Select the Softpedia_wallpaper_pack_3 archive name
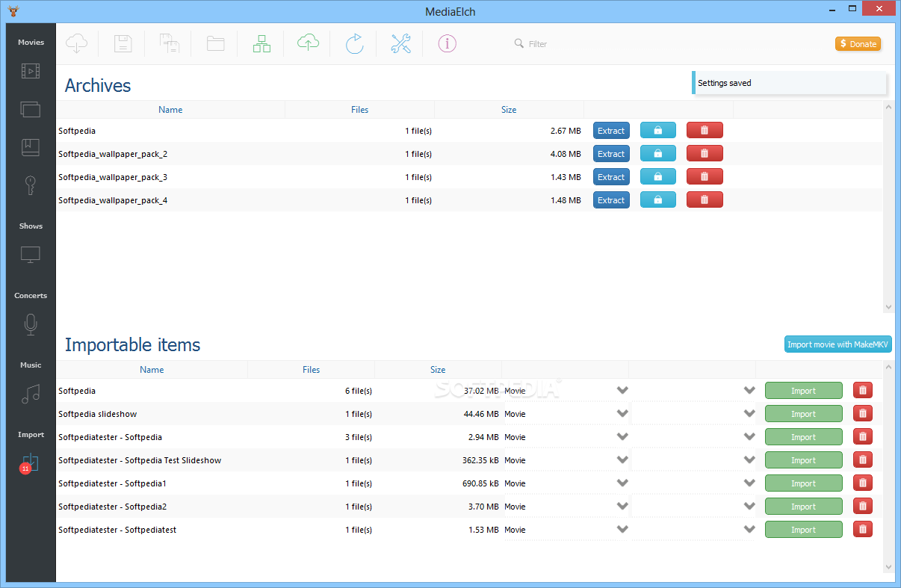 coord(113,177)
